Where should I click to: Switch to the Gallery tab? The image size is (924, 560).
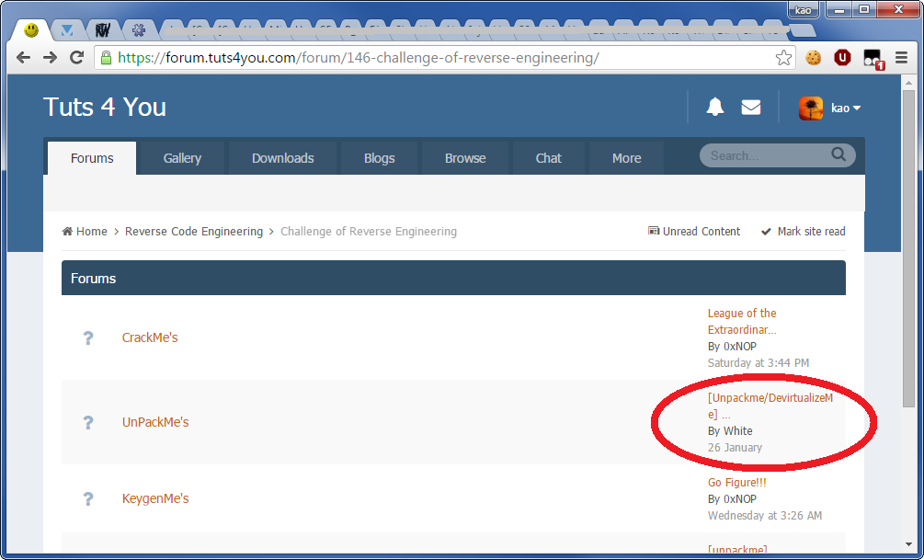182,158
